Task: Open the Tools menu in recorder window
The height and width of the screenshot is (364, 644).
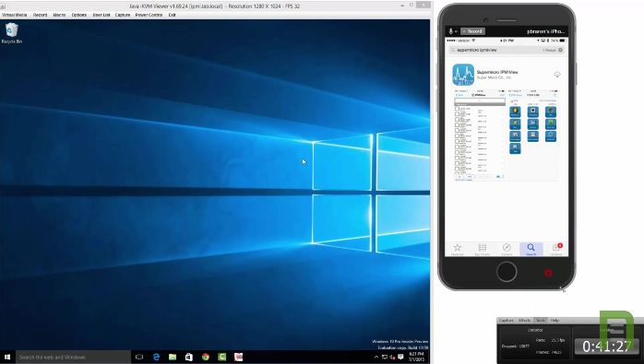Action: point(541,320)
